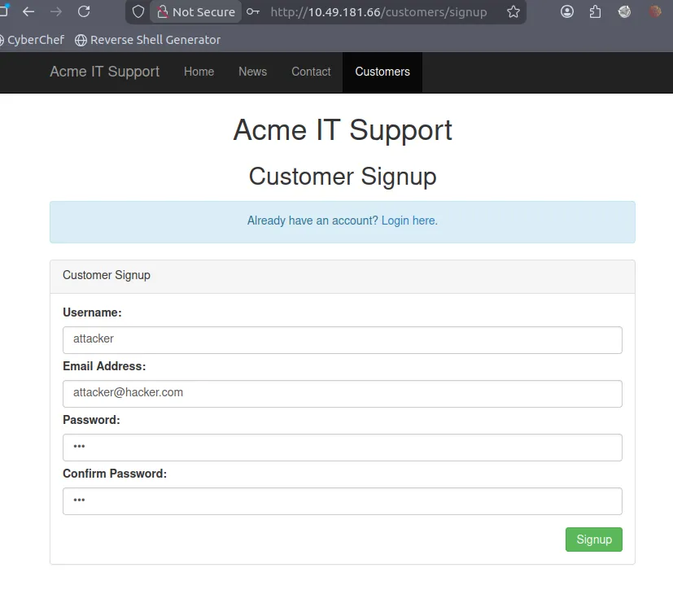Go to the Home nav item
The width and height of the screenshot is (673, 616).
pos(199,72)
